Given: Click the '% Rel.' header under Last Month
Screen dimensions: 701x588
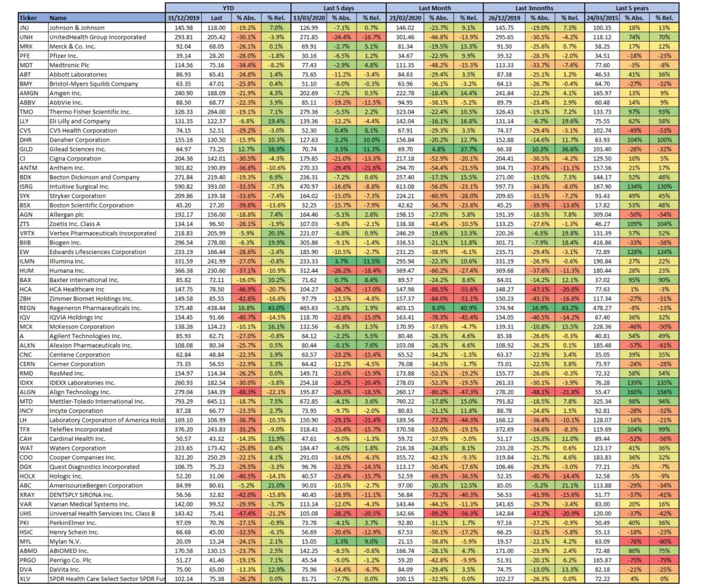Looking at the screenshot, I should [468, 18].
